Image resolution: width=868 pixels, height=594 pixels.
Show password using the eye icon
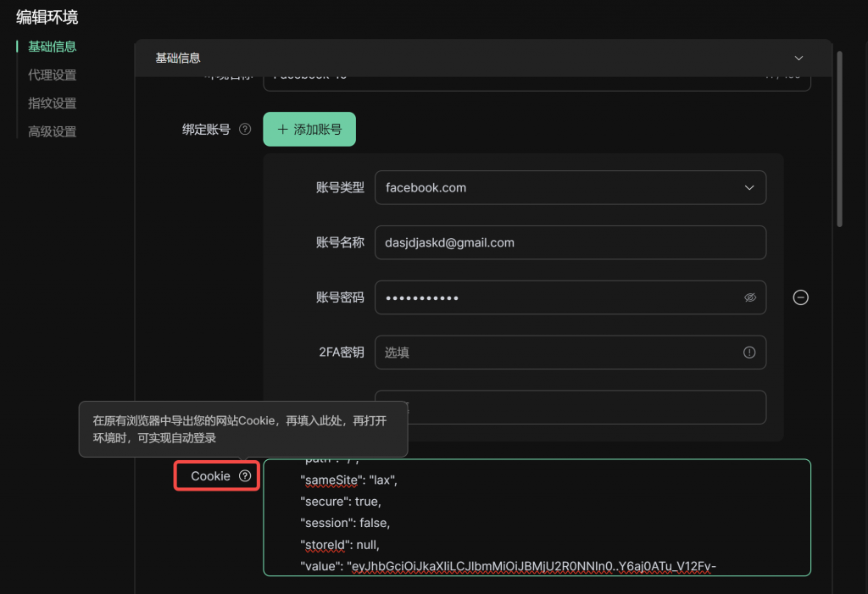tap(749, 297)
